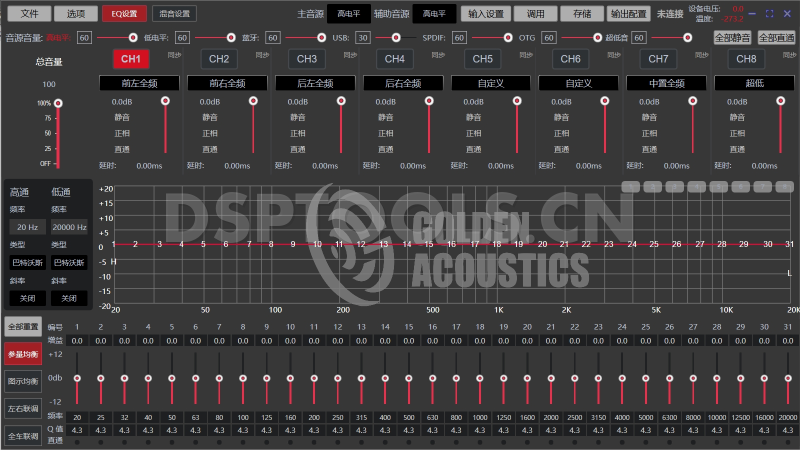Select channel CH7
Viewport: 800px width, 450px height.
[x=658, y=59]
